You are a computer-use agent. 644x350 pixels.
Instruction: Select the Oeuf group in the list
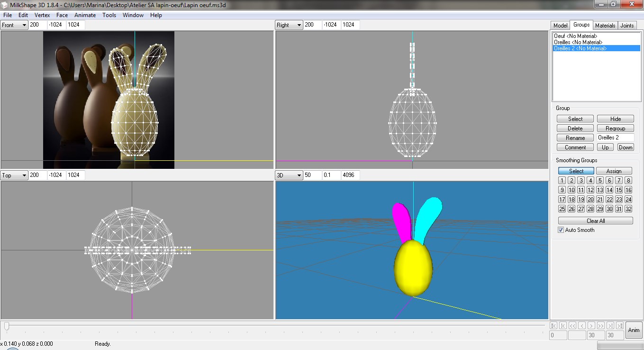(x=597, y=36)
